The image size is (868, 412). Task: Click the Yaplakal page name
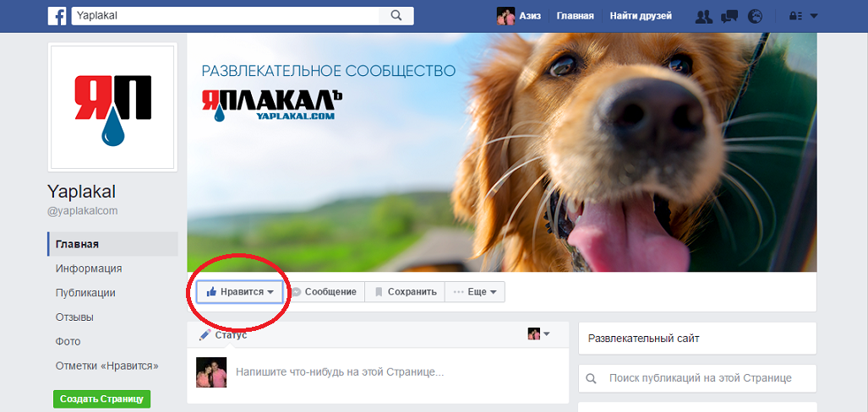point(81,192)
